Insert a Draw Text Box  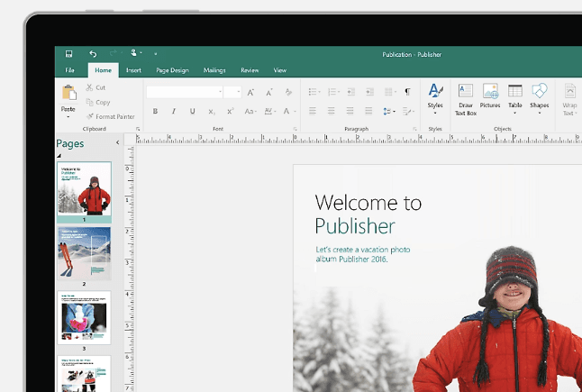tap(465, 96)
